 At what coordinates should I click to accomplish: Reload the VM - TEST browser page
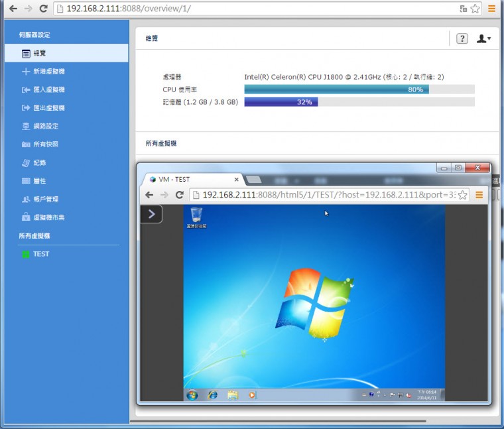tap(179, 195)
